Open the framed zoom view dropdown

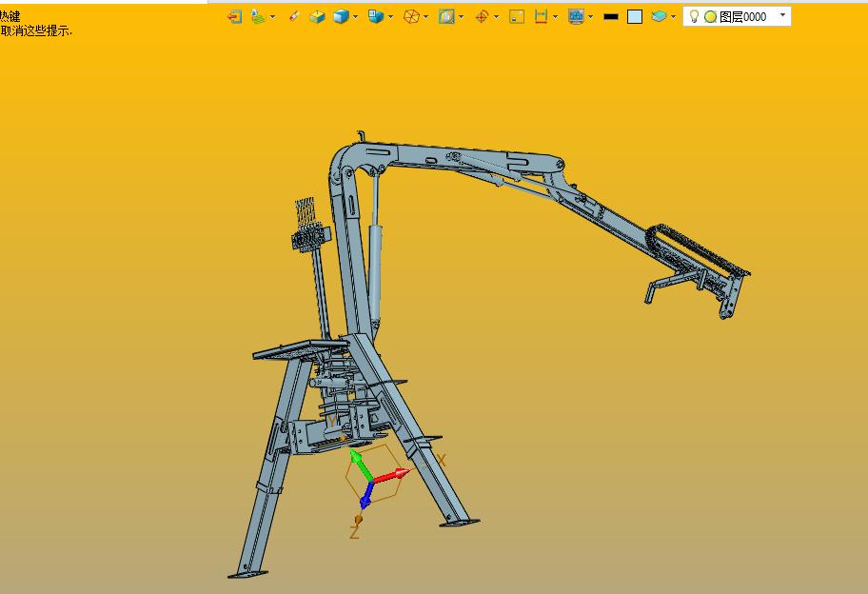pyautogui.click(x=461, y=17)
